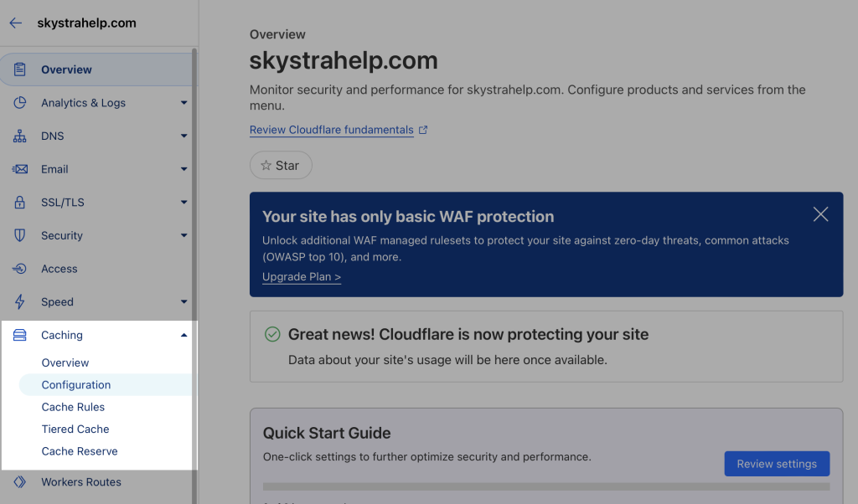This screenshot has width=858, height=504.
Task: Dismiss the WAF protection banner
Action: [820, 214]
